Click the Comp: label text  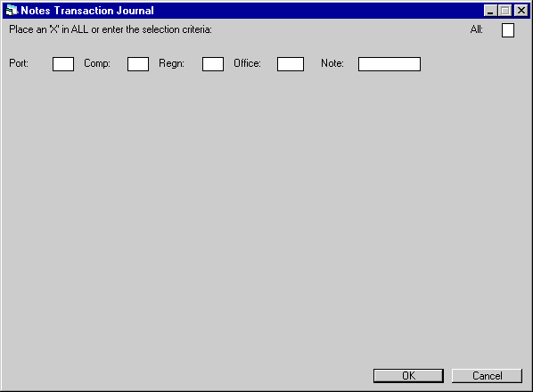(97, 63)
